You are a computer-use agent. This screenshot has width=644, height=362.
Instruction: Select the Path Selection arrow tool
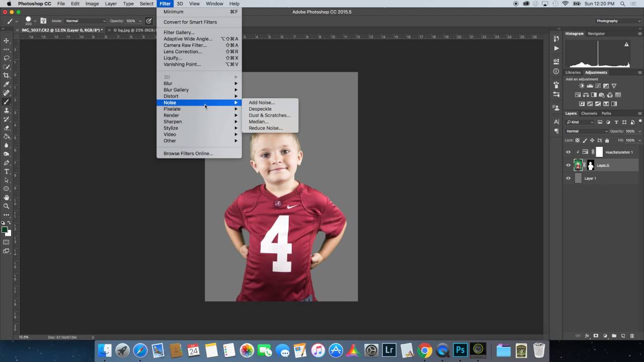coord(7,180)
